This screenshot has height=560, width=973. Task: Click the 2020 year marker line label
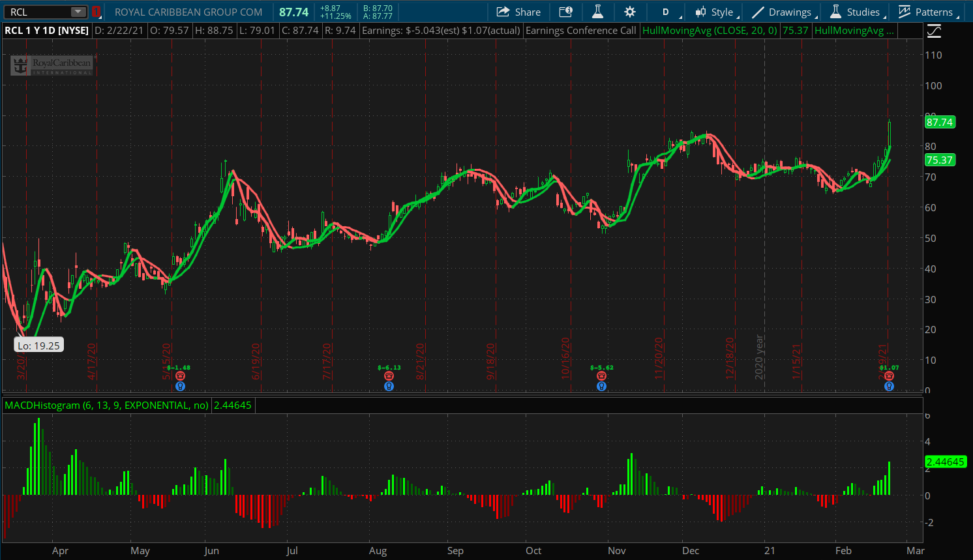pos(759,357)
